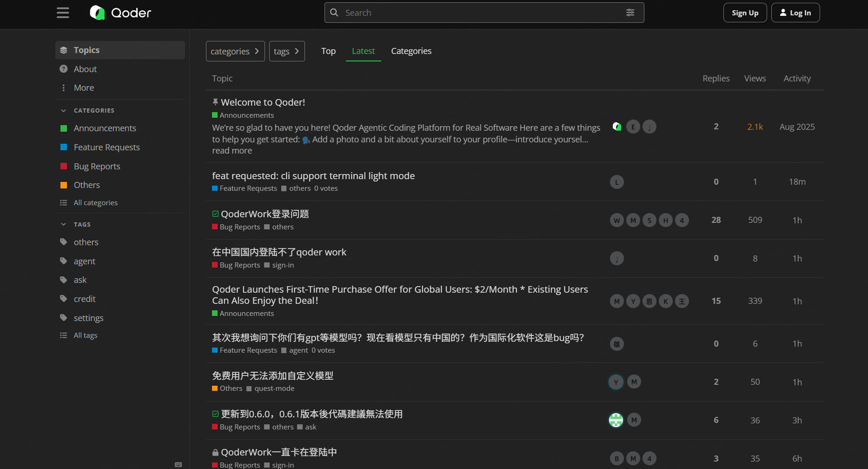Open First-Time Purchase Offer announcement topic

pos(400,295)
